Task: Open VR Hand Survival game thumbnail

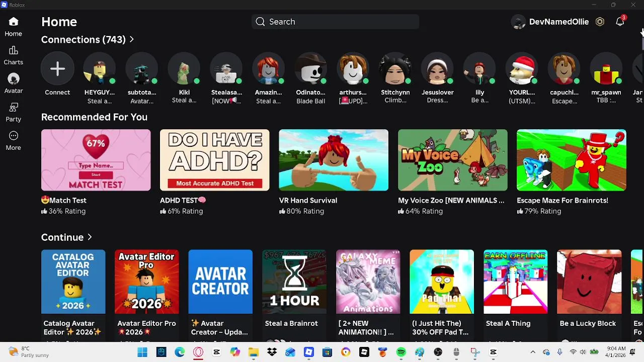Action: pyautogui.click(x=334, y=160)
